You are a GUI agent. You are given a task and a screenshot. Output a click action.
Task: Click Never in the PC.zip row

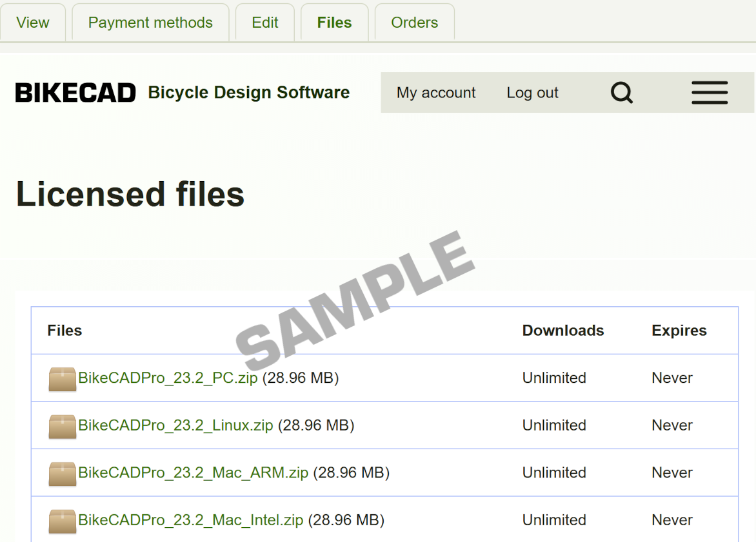[x=672, y=378]
